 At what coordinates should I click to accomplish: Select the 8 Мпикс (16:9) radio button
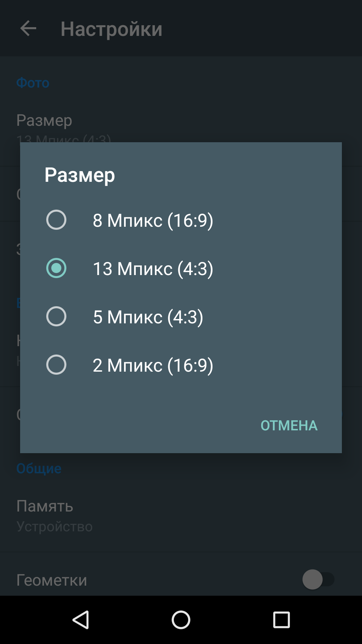[x=56, y=220]
